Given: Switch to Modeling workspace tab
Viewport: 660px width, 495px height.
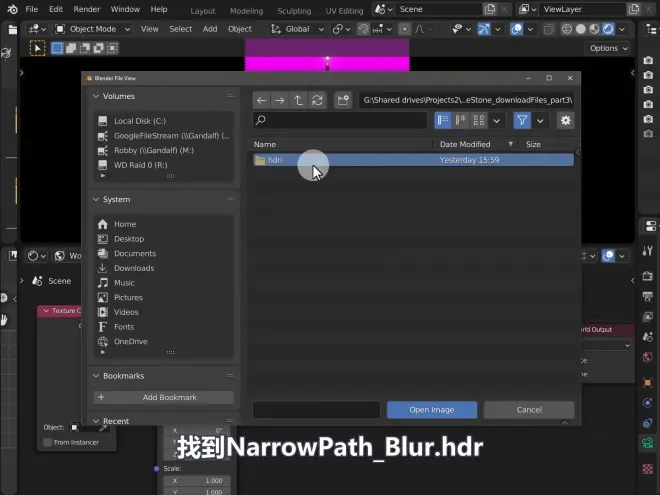Looking at the screenshot, I should pyautogui.click(x=247, y=11).
